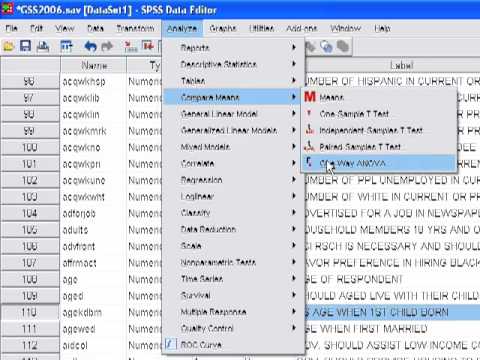Expand the Loglinear submenu
The image size is (480, 360).
233,196
